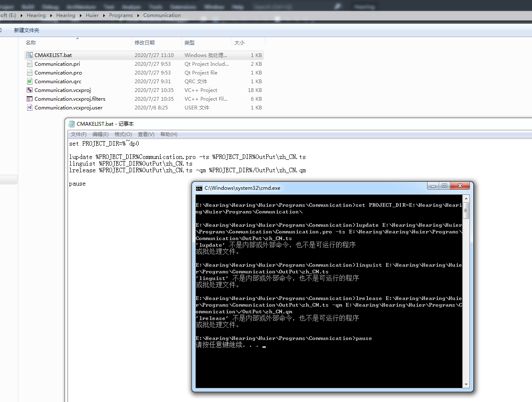The height and width of the screenshot is (402, 532).
Task: Click the cmd window scrollbar up arrow
Action: (466, 199)
